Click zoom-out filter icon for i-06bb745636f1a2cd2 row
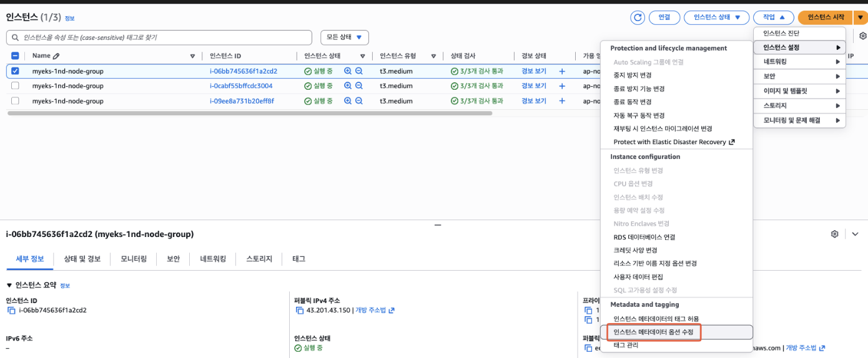 pos(359,71)
